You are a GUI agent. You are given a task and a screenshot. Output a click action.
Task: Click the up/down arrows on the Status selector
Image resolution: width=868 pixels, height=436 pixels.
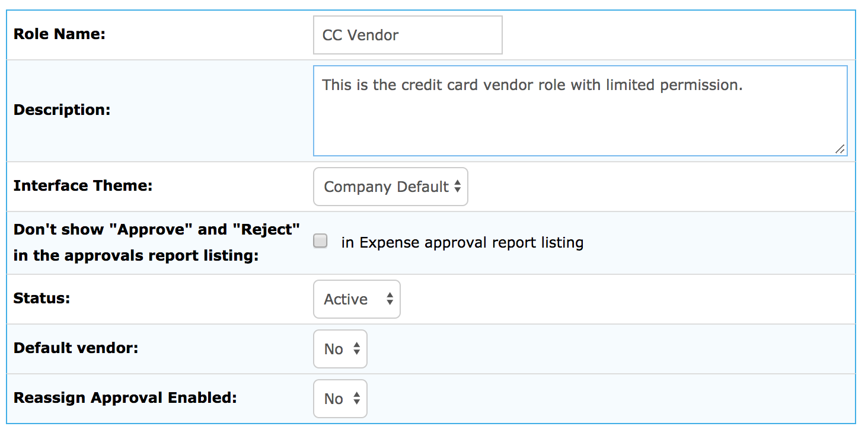(x=388, y=299)
